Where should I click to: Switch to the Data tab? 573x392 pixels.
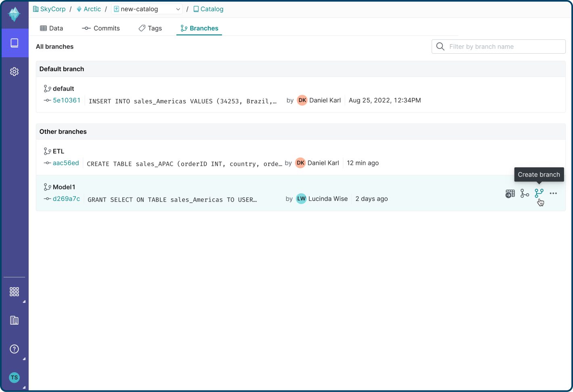(x=52, y=28)
